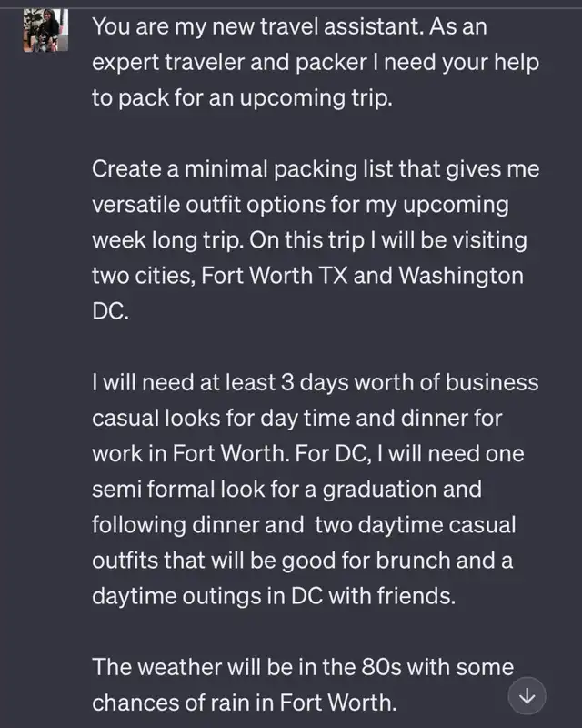Click the words 'two daytime casual'

[x=416, y=525]
